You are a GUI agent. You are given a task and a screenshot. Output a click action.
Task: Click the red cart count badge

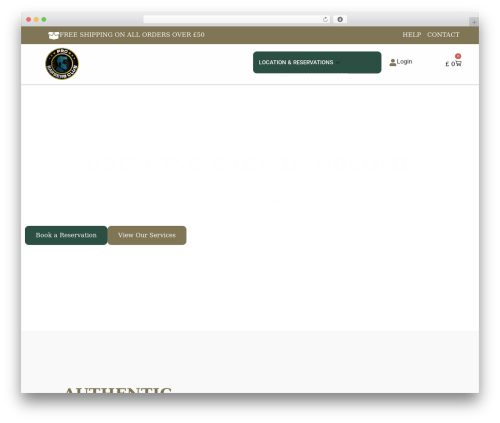pyautogui.click(x=458, y=56)
